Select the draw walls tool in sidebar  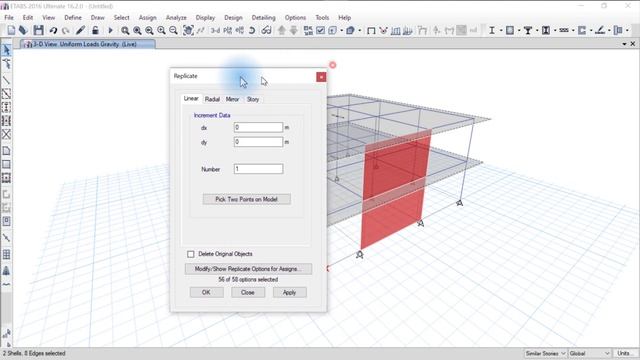(x=7, y=194)
